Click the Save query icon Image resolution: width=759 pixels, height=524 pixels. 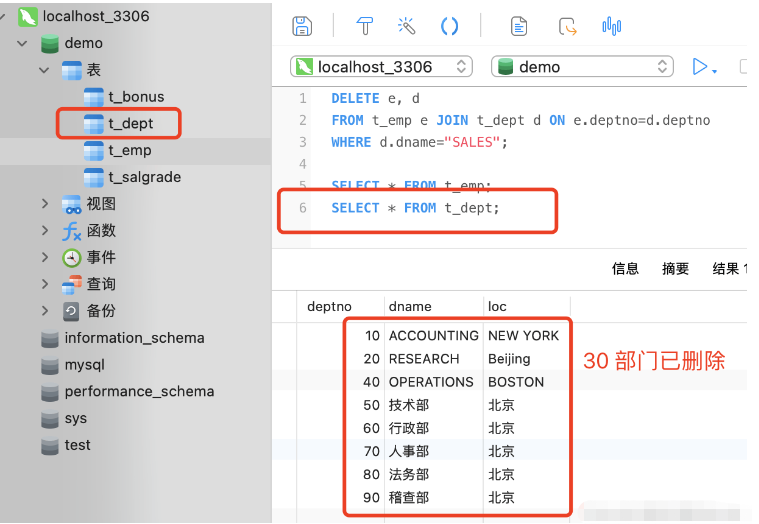click(x=302, y=26)
